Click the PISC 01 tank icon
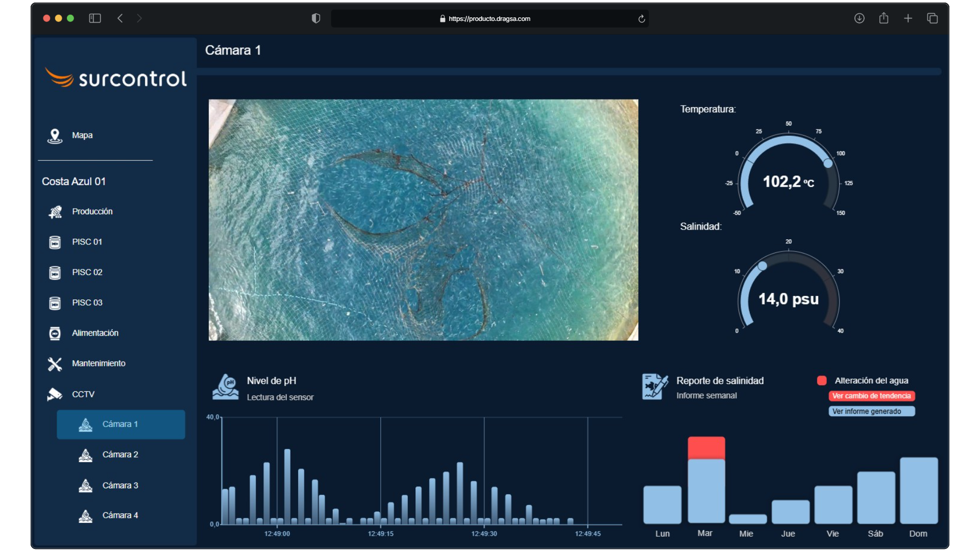The height and width of the screenshot is (551, 980). pos(55,242)
